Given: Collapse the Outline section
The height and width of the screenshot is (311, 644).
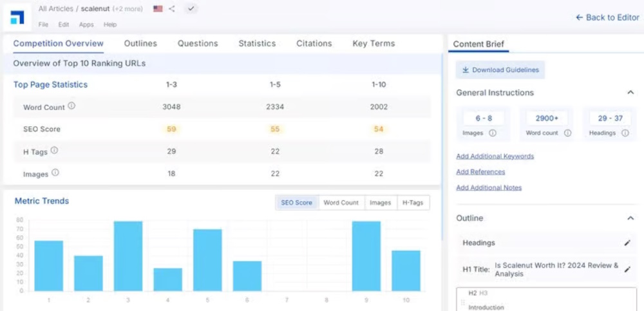Looking at the screenshot, I should [x=630, y=218].
